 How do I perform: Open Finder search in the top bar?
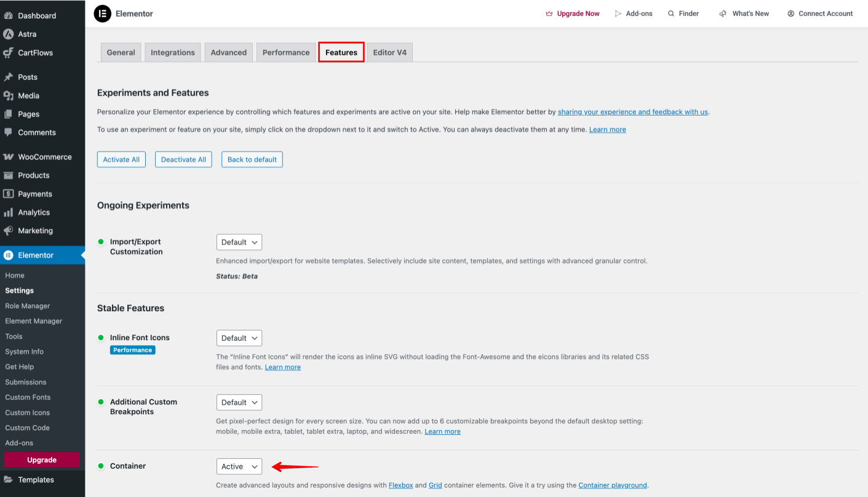tap(683, 13)
